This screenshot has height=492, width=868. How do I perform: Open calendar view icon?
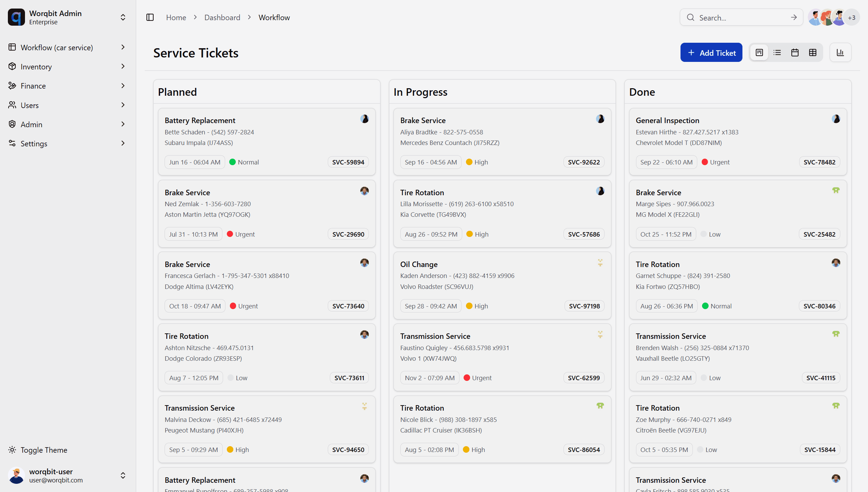[x=795, y=53]
